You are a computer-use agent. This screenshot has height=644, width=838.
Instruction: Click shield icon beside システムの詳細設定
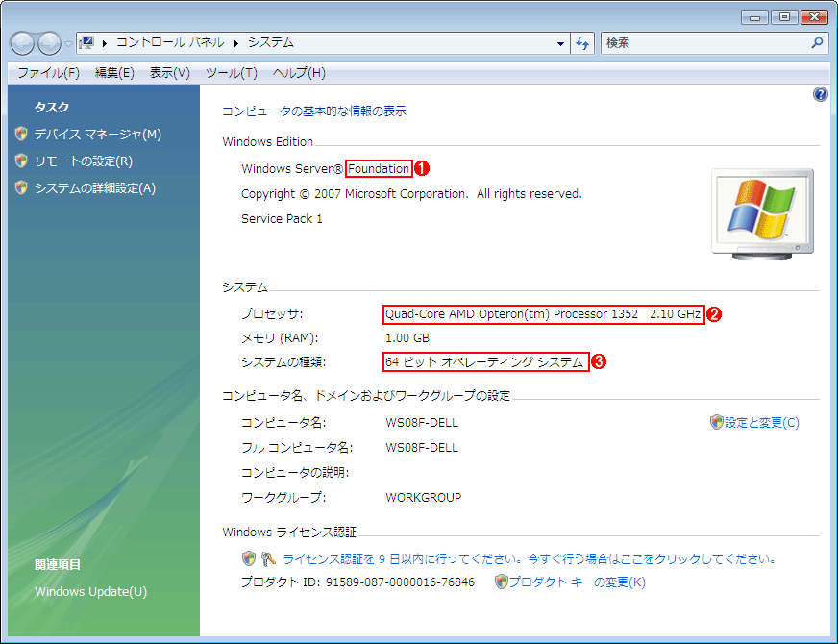pos(21,187)
